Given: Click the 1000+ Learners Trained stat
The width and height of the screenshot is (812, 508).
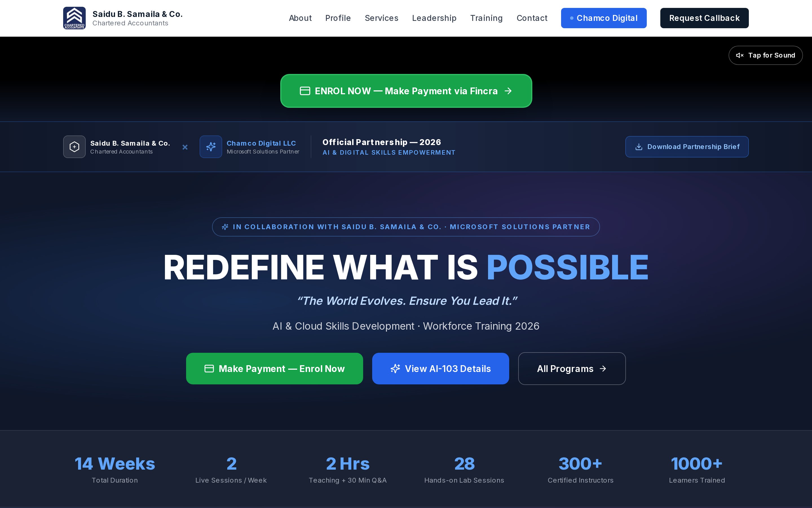Looking at the screenshot, I should pos(697,469).
